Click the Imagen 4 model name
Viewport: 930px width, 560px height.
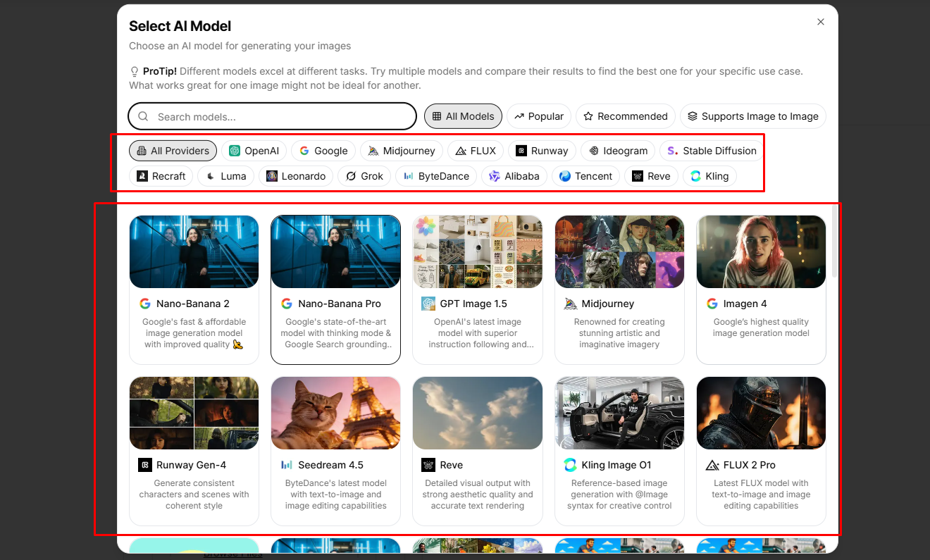click(745, 304)
